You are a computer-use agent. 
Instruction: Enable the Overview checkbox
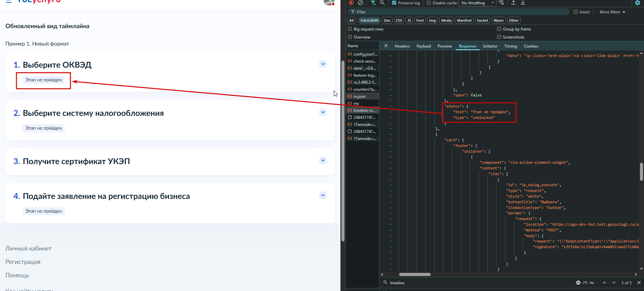[x=350, y=37]
